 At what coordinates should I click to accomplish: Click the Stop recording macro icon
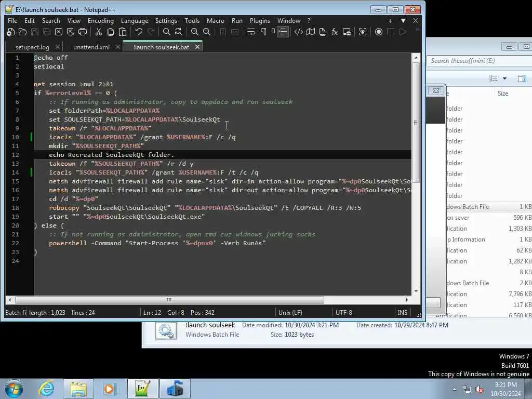[x=391, y=32]
